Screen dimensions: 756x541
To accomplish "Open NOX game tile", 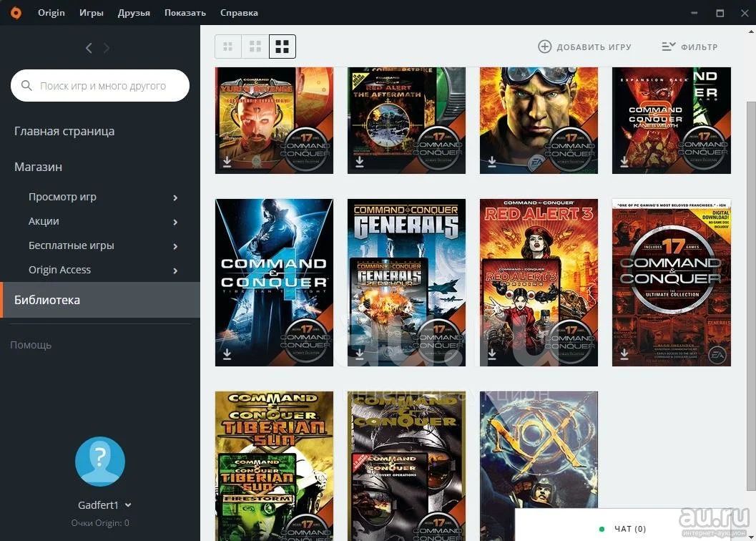I will point(539,450).
